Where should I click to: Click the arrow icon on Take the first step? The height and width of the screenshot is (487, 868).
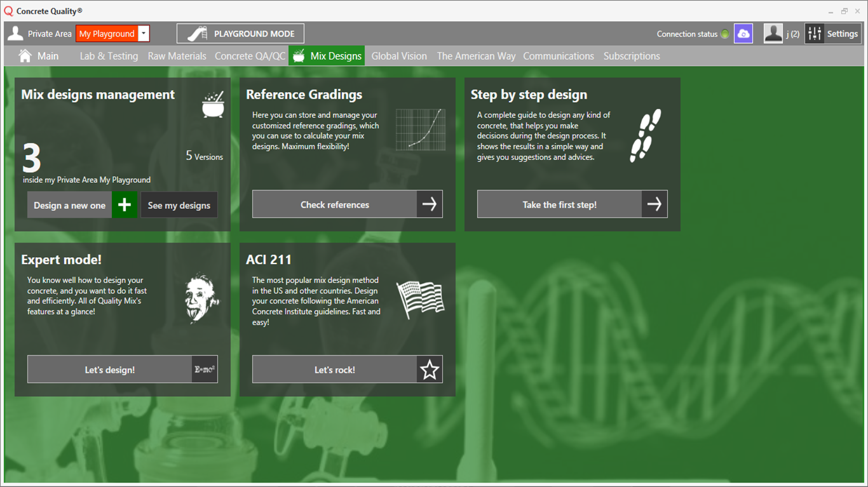(x=654, y=204)
